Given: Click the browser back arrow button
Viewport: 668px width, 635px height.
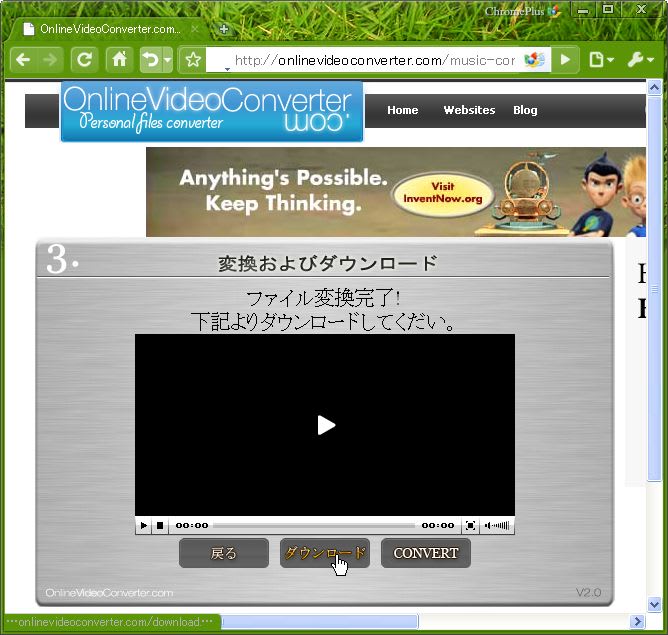Looking at the screenshot, I should [23, 60].
